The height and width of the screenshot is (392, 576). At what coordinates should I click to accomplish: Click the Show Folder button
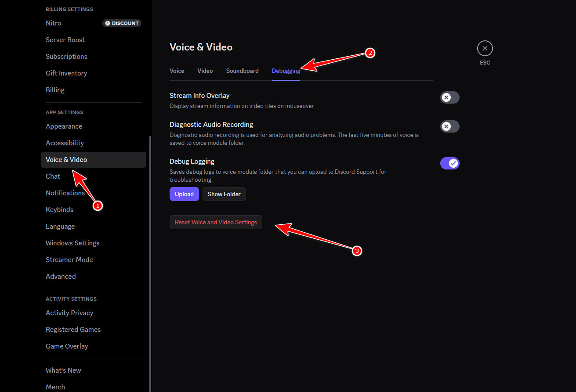[224, 194]
